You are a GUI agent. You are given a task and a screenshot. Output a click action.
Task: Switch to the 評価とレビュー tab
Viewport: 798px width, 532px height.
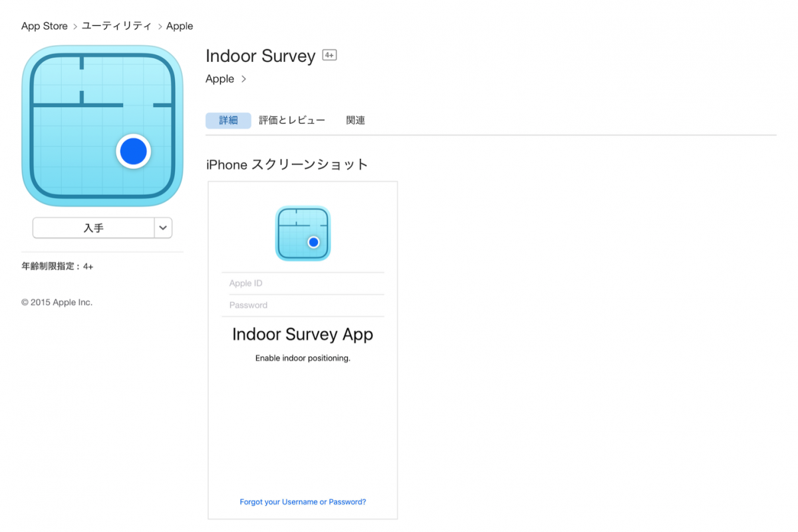point(291,120)
